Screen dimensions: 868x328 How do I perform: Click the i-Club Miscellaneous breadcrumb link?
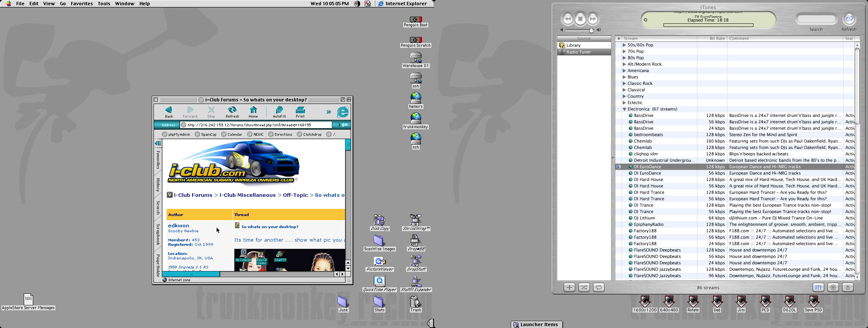coord(248,195)
